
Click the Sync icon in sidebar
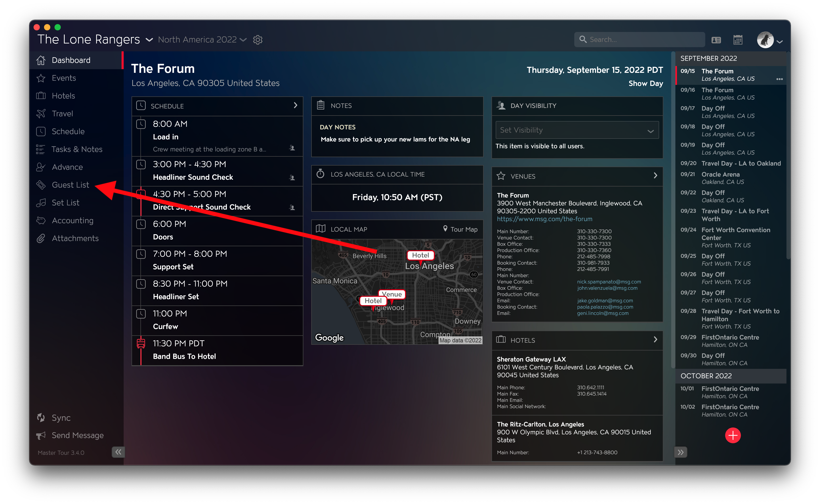coord(41,417)
